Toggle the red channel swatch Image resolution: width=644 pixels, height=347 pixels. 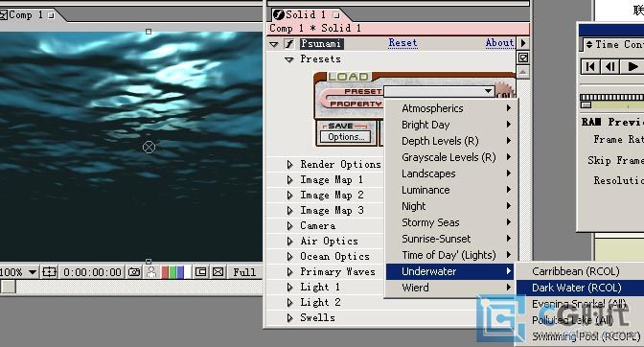(165, 272)
